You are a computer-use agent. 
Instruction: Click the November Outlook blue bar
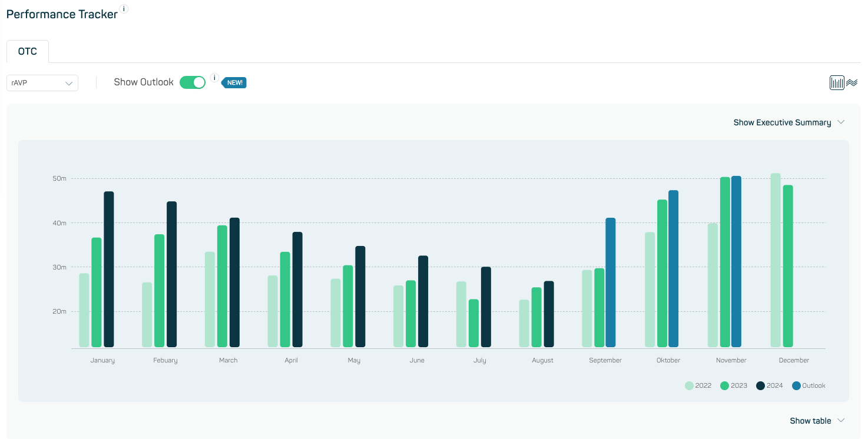pos(736,261)
